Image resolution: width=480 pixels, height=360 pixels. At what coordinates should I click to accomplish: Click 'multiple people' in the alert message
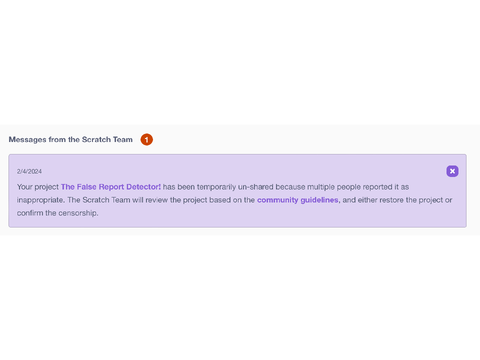tap(334, 187)
